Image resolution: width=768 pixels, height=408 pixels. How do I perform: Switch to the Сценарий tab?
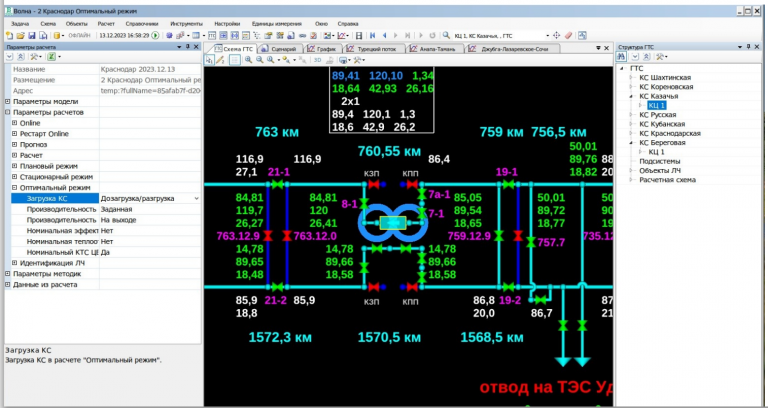pos(283,48)
